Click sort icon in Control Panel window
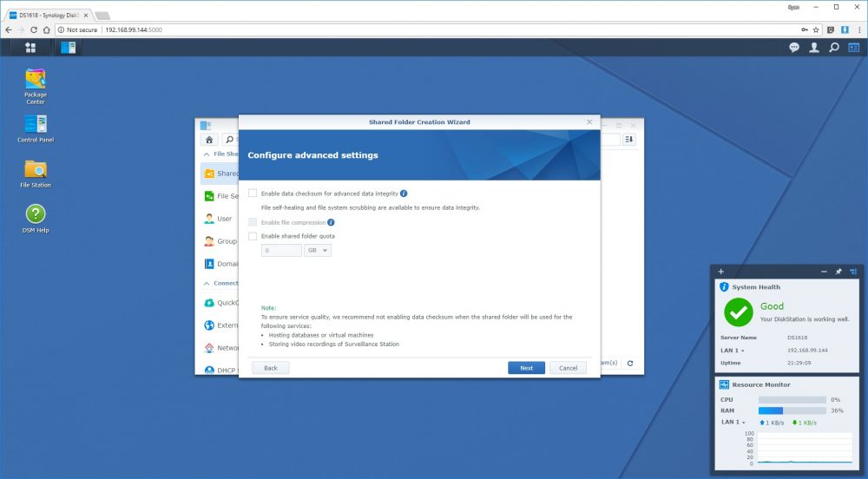868x479 pixels. pyautogui.click(x=628, y=140)
